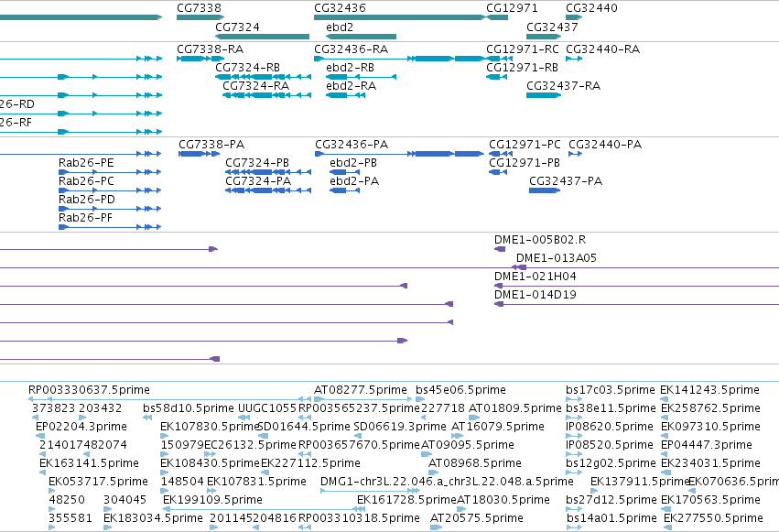Click transcript ebd2-RA label
Screen dimensions: 779x532
tap(352, 86)
